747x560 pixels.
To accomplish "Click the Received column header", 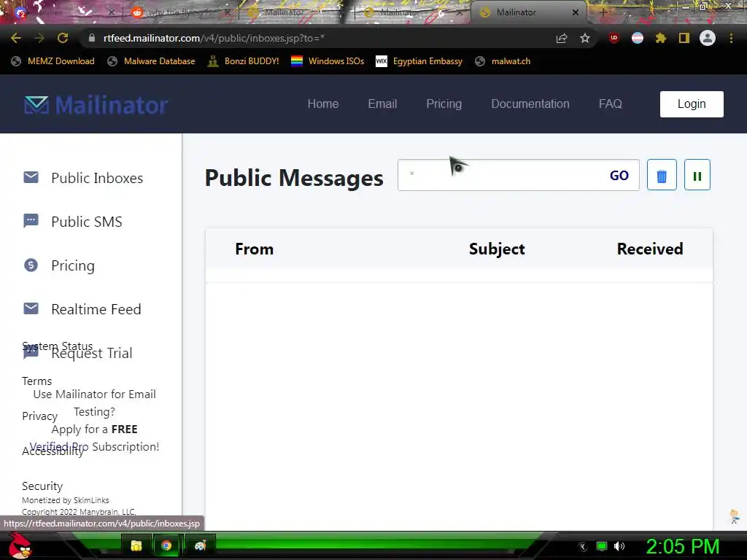I will click(650, 249).
